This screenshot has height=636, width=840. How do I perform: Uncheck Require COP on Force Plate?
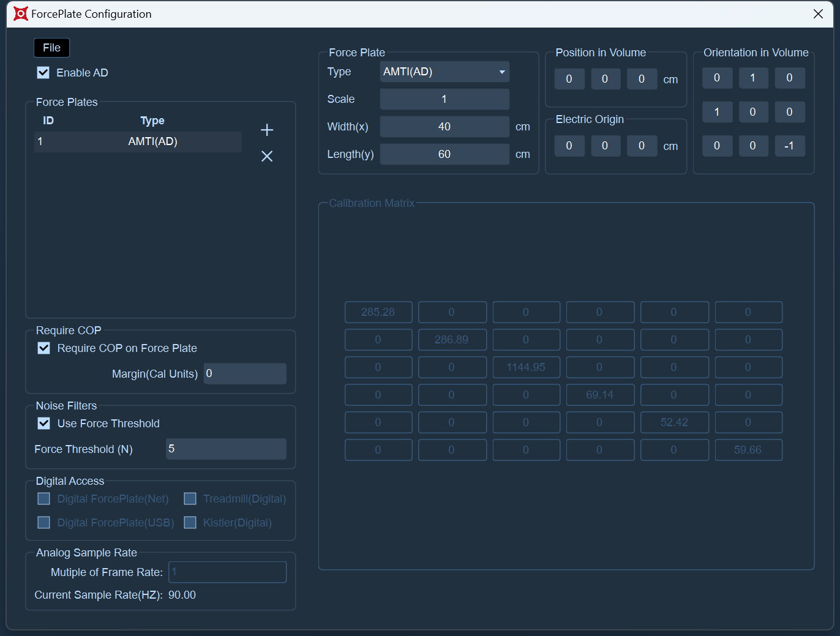pos(44,348)
